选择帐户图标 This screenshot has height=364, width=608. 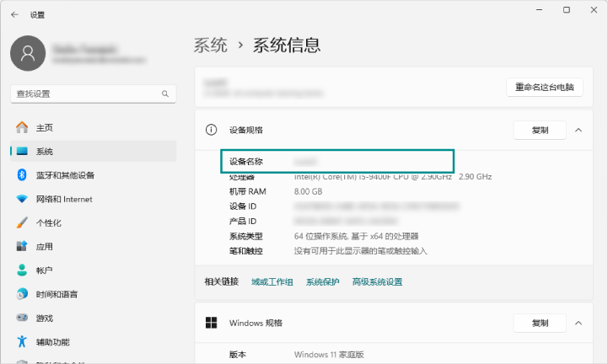[22, 270]
